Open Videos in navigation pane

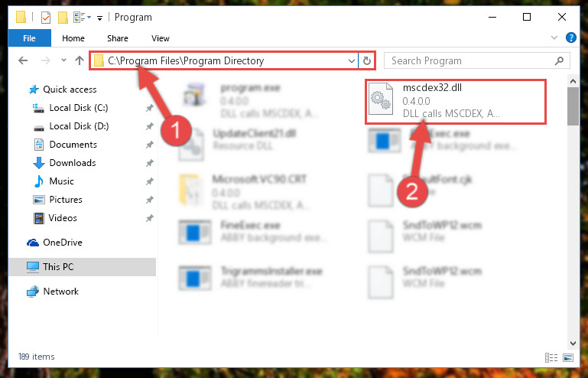[63, 218]
